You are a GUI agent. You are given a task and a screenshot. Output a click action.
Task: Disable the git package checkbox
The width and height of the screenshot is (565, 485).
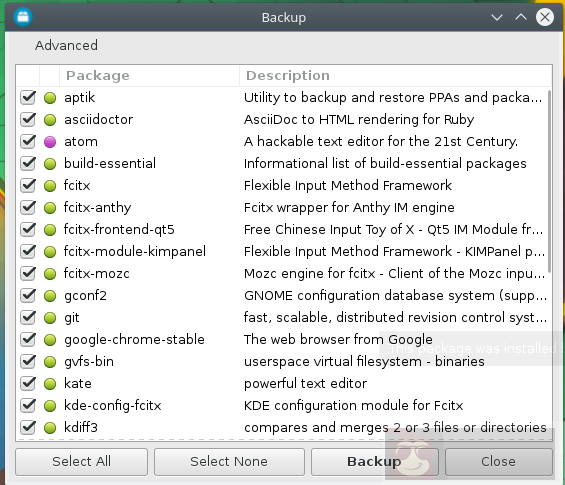click(x=28, y=317)
